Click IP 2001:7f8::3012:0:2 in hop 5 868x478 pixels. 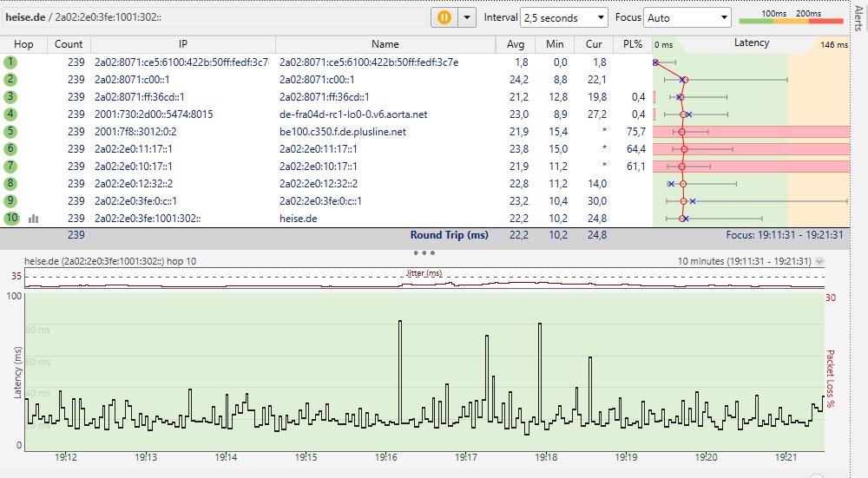click(135, 132)
